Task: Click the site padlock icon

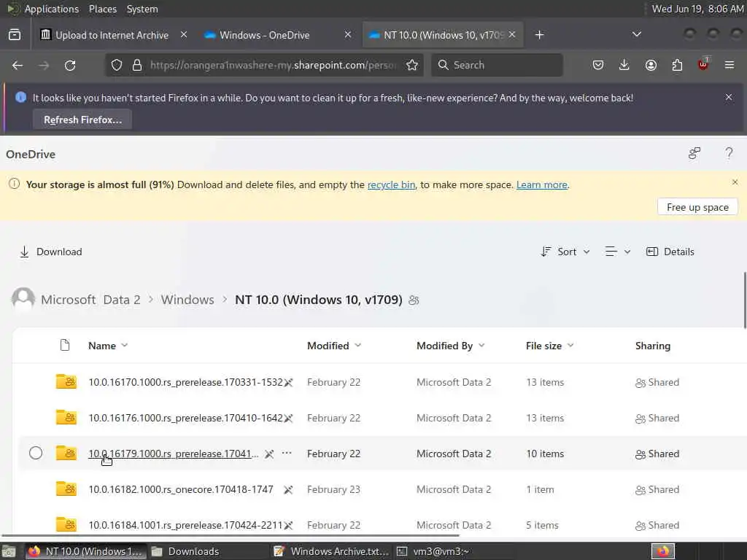Action: pos(137,65)
